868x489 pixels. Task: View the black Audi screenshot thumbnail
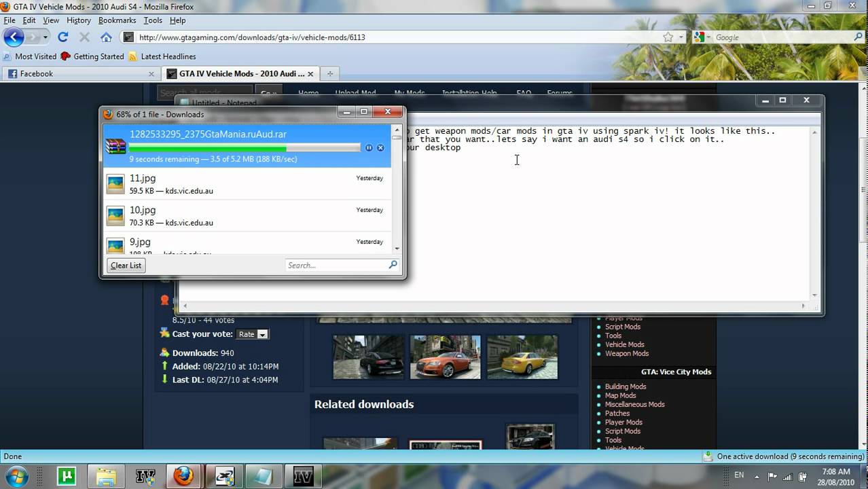(368, 357)
